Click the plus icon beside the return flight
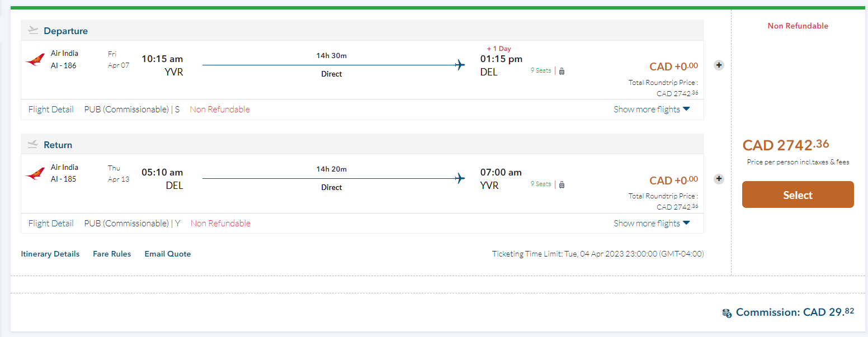The width and height of the screenshot is (868, 337). 719,179
